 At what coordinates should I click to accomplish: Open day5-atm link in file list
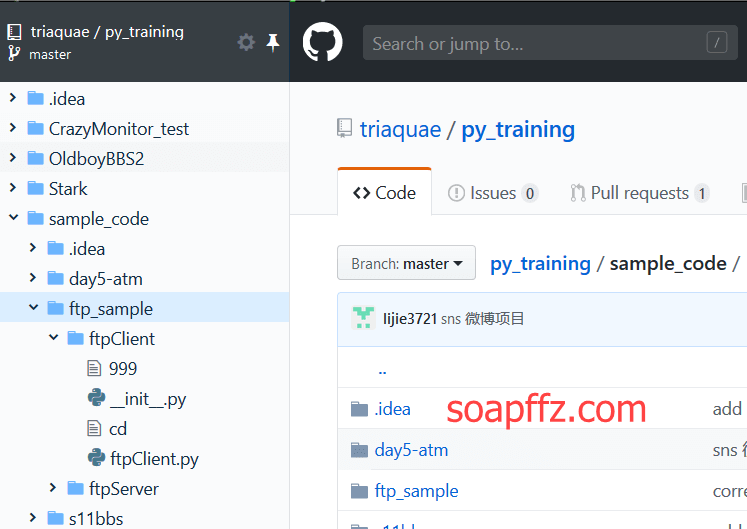click(411, 450)
